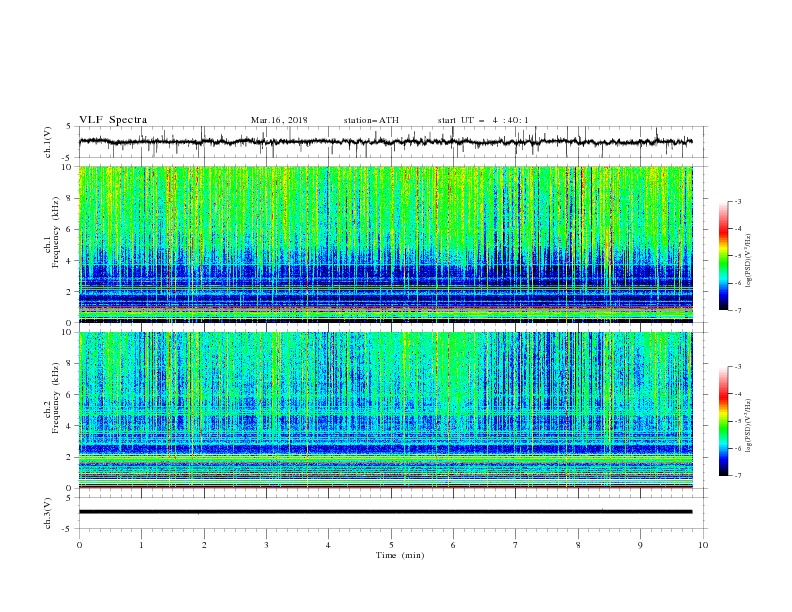The width and height of the screenshot is (792, 612).
Task: Click time axis tick label '1'
Action: pyautogui.click(x=141, y=545)
